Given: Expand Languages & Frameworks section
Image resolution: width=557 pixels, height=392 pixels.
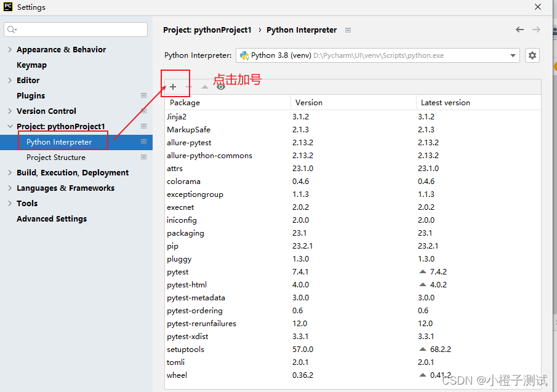Looking at the screenshot, I should click(x=10, y=188).
